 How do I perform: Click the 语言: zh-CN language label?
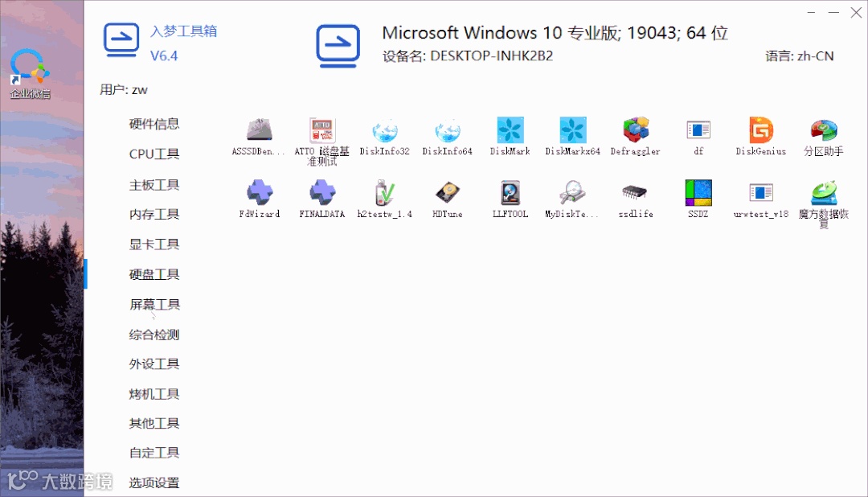coord(800,56)
